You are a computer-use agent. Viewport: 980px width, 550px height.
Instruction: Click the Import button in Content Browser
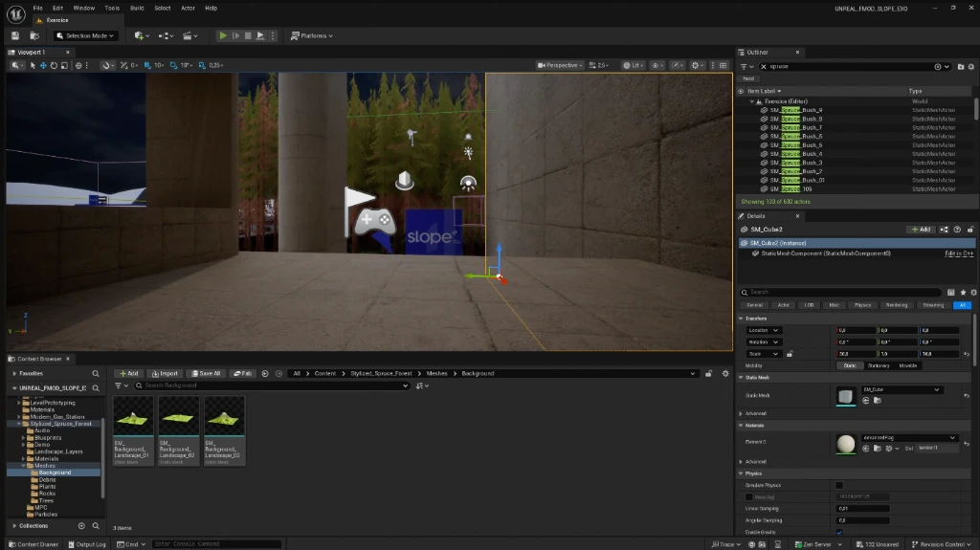(165, 373)
